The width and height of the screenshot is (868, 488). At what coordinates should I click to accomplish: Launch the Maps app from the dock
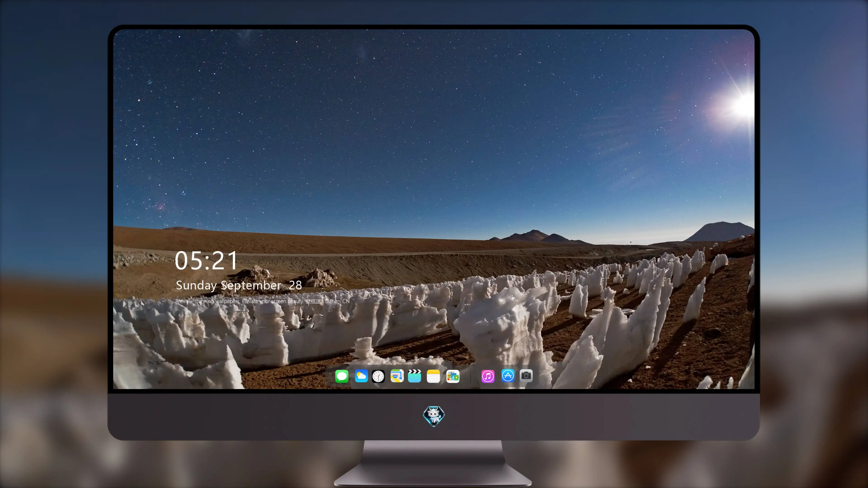[397, 376]
